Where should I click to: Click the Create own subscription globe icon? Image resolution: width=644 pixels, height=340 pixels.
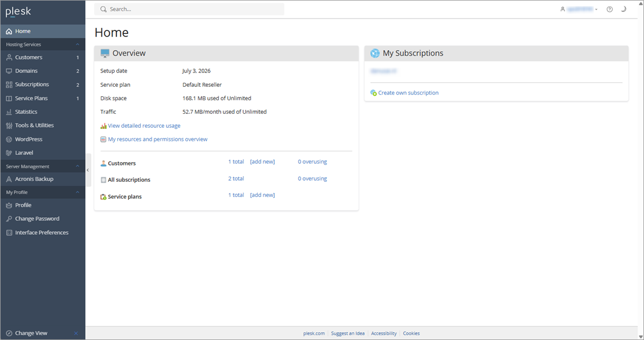373,93
